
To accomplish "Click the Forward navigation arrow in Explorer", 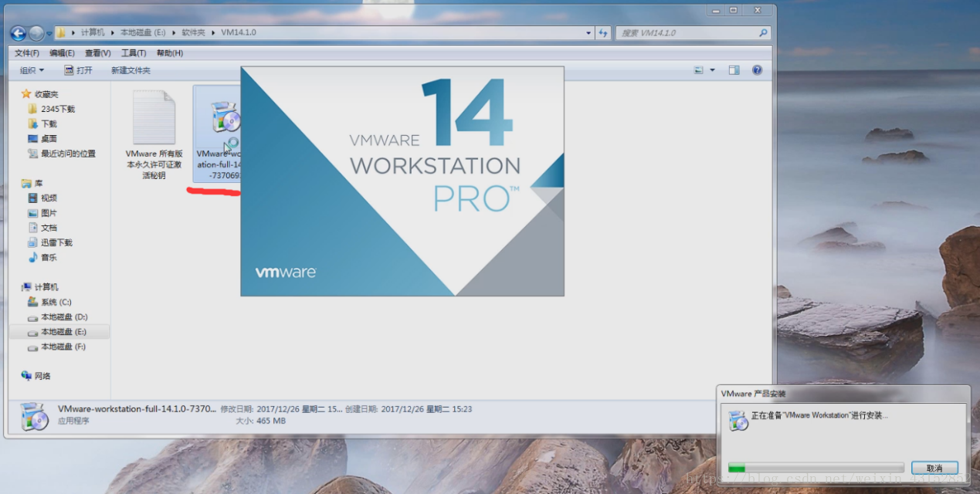I will (36, 33).
